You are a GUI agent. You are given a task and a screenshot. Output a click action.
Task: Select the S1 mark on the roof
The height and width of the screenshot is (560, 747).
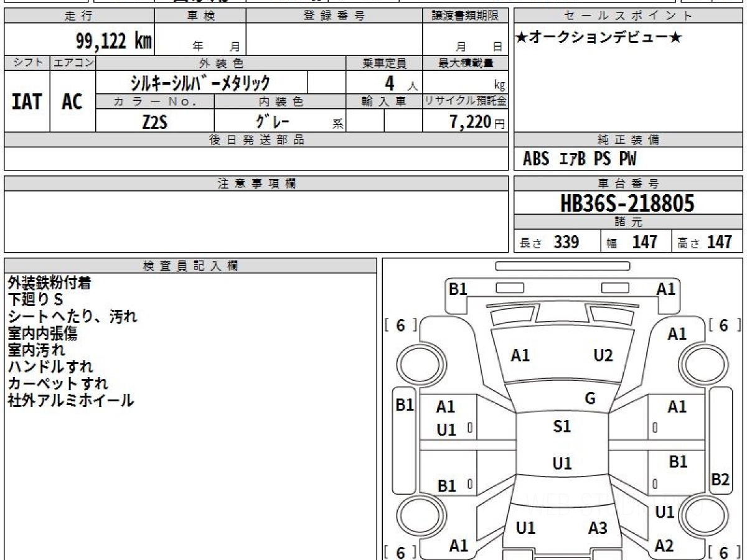562,426
